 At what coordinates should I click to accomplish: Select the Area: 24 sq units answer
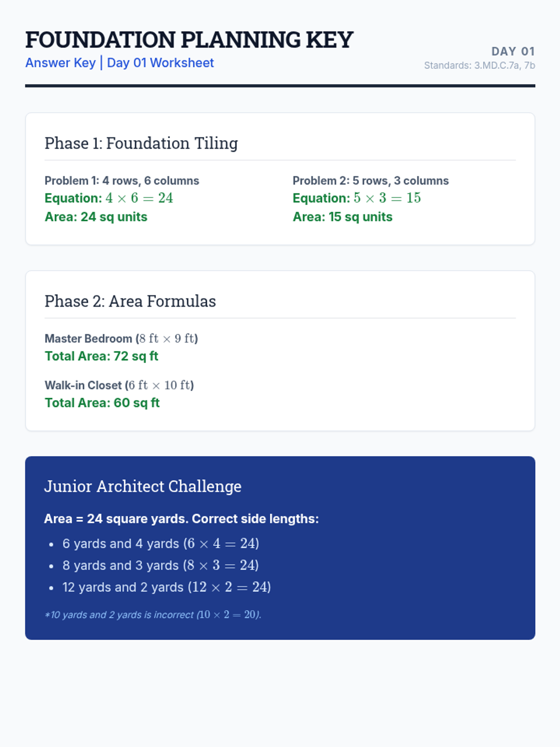click(96, 217)
